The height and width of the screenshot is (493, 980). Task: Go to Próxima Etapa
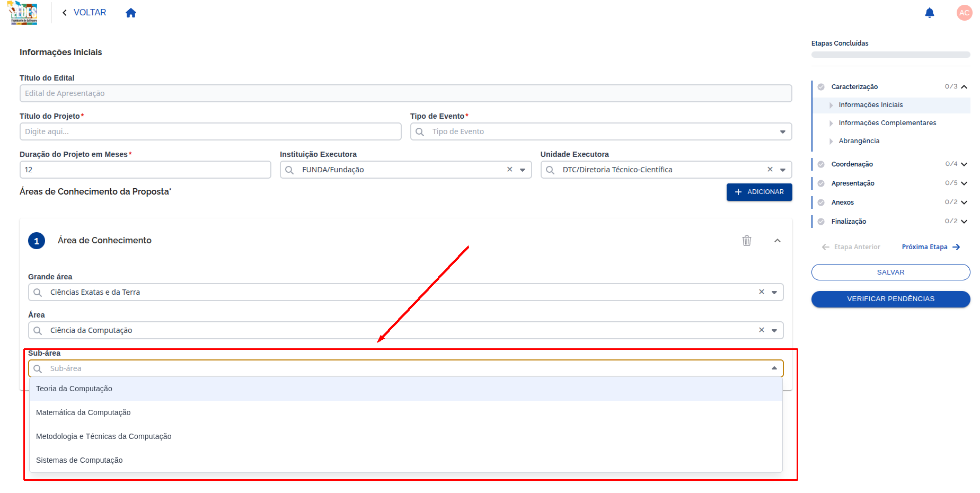pos(931,247)
